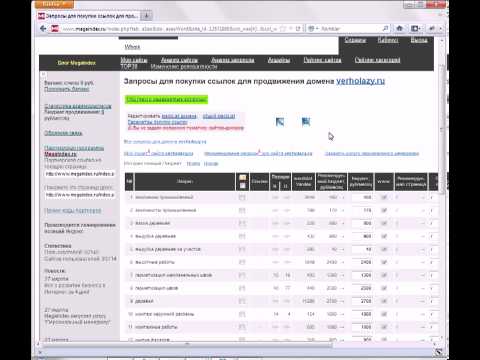Click the Справка link at top right

tap(355, 40)
